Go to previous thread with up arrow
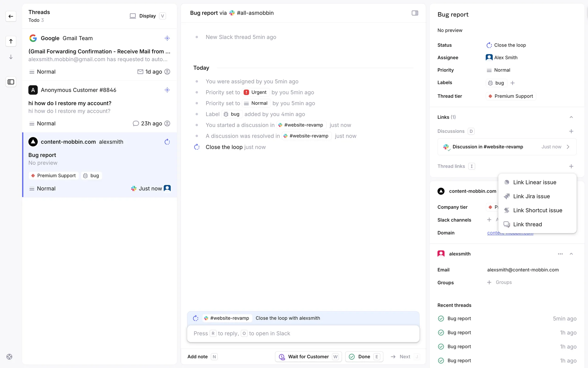This screenshot has width=588, height=368. click(11, 41)
